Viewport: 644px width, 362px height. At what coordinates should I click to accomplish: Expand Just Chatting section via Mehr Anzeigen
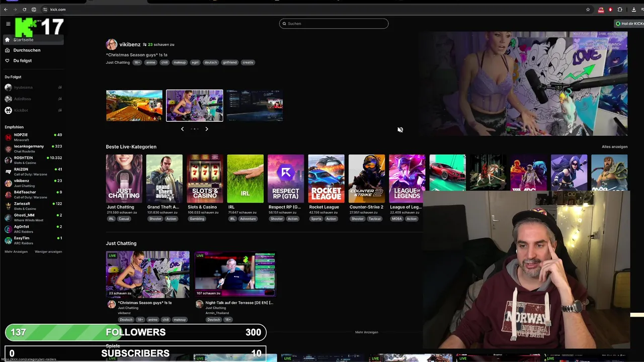point(366,332)
